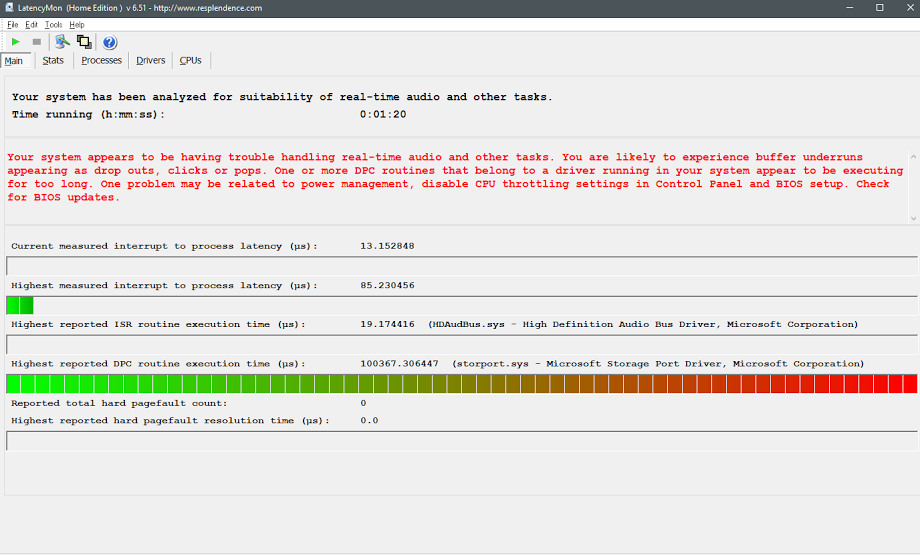
Task: Open the Help menu
Action: [77, 25]
